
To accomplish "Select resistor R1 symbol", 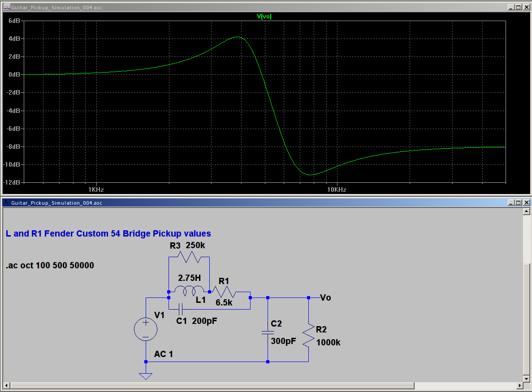I will point(224,292).
